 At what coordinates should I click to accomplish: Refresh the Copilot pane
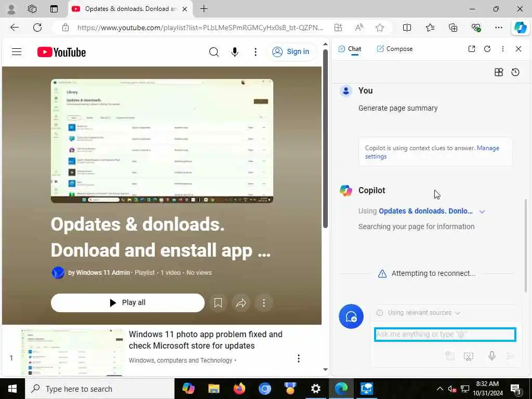[487, 49]
